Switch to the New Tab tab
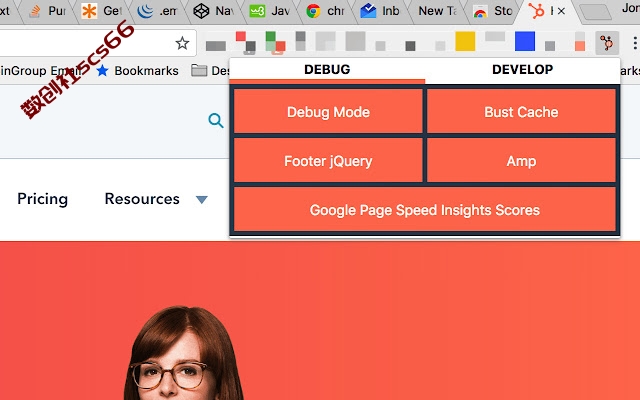 [x=437, y=11]
